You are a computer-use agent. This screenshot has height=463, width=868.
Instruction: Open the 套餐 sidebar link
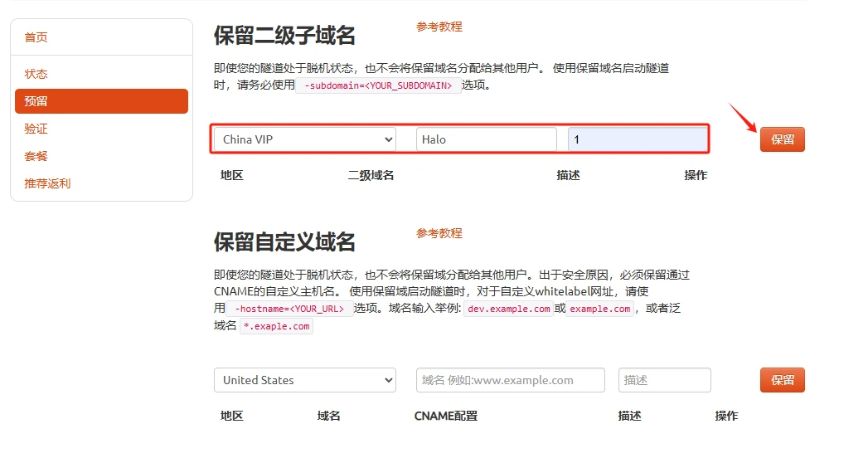coord(36,156)
